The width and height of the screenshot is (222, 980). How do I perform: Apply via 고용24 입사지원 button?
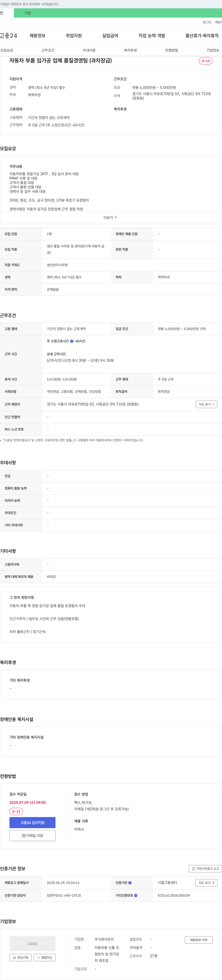tap(32, 823)
